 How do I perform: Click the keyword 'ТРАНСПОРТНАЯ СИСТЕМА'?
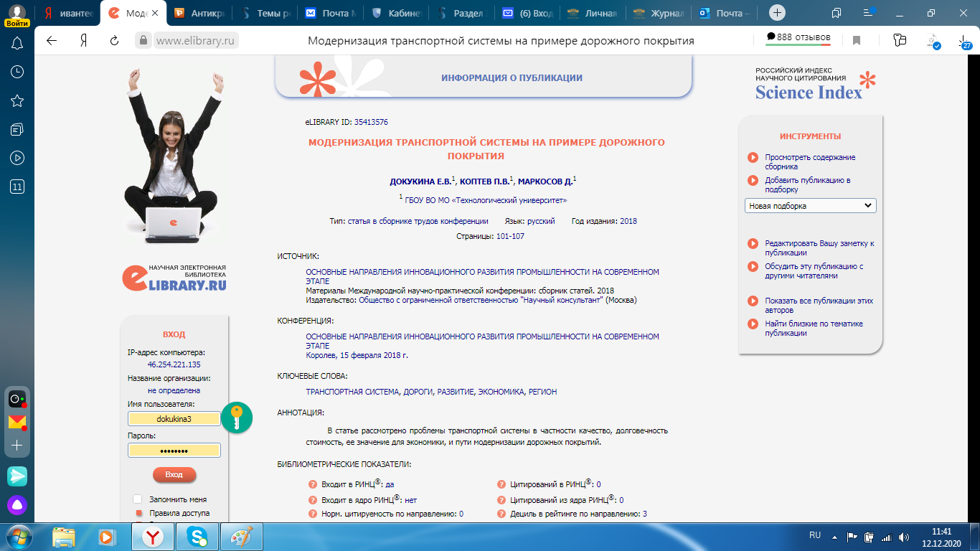[x=352, y=392]
